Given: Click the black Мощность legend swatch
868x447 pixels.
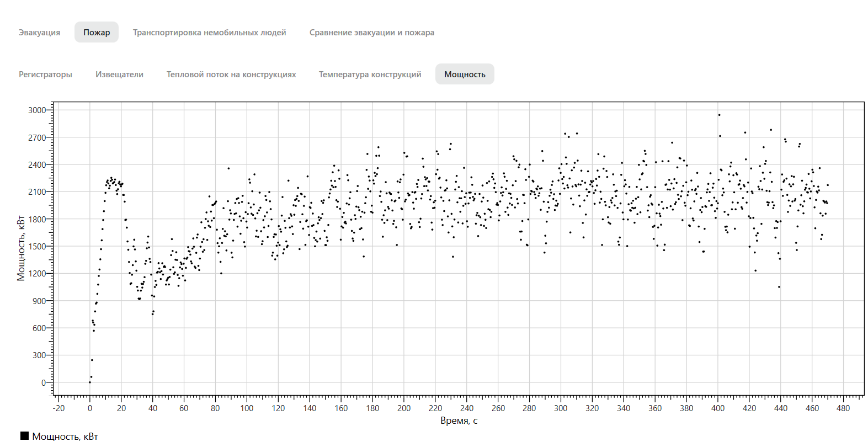Looking at the screenshot, I should (x=24, y=436).
